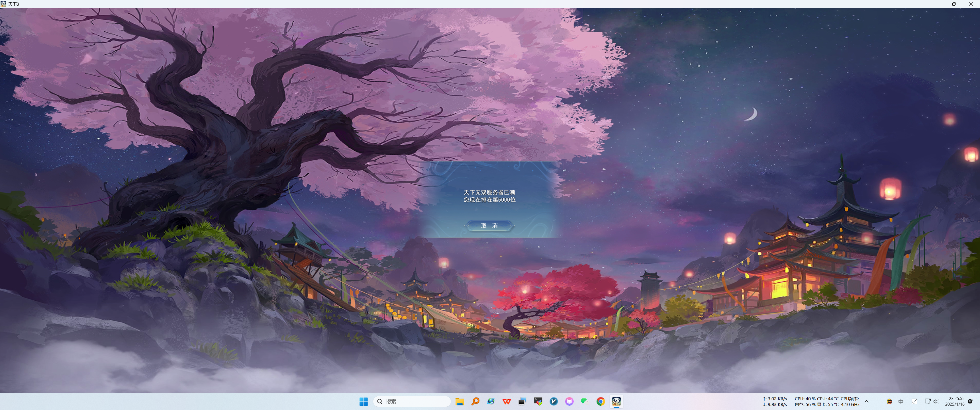Launch the blue V circle app
Screen dimensions: 980x410
point(554,401)
